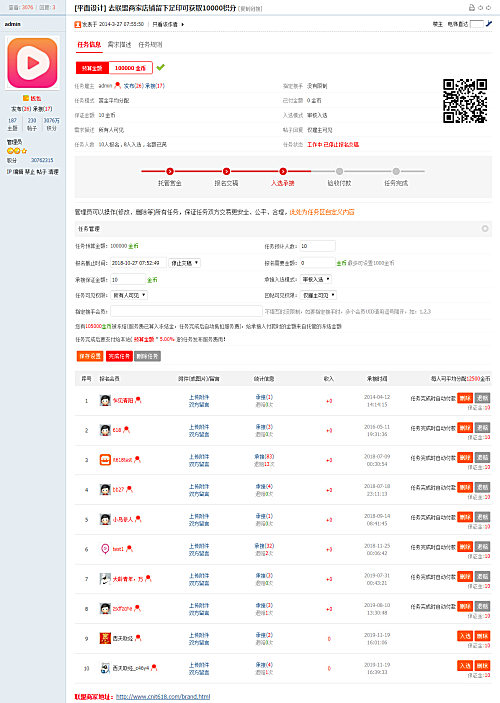
Task: Click the 西天取经 avatar in row 9
Action: 105,638
